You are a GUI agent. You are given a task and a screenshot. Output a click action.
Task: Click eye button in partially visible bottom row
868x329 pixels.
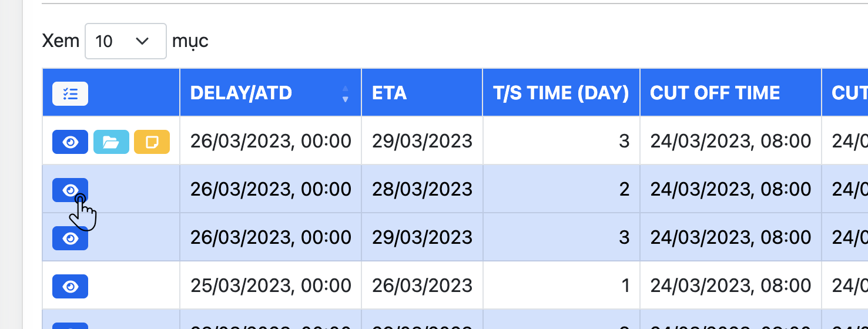coord(70,325)
